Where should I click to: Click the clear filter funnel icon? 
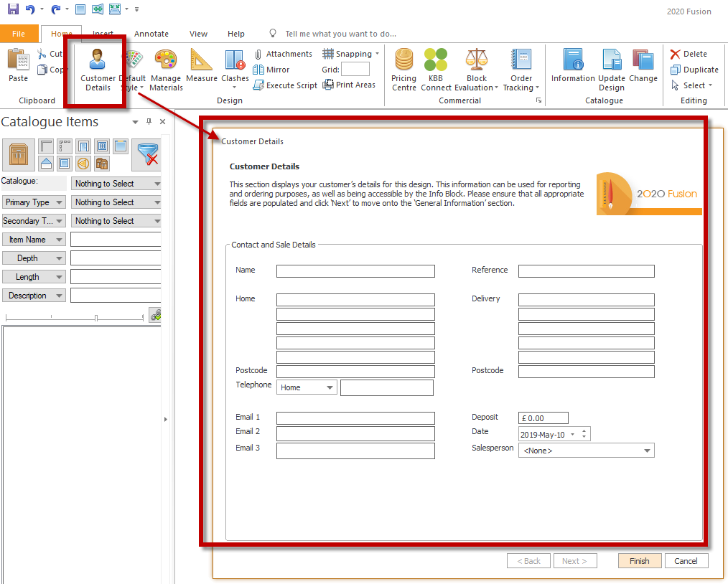[x=147, y=154]
